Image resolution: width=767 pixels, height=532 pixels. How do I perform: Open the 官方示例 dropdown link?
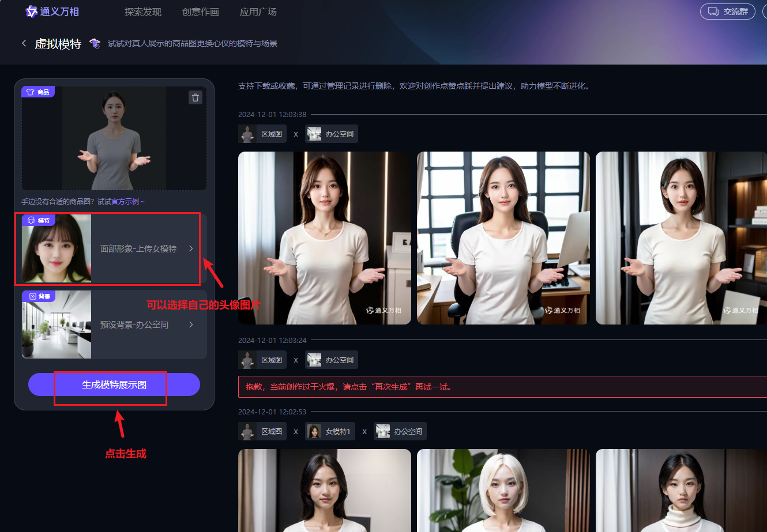pos(121,202)
